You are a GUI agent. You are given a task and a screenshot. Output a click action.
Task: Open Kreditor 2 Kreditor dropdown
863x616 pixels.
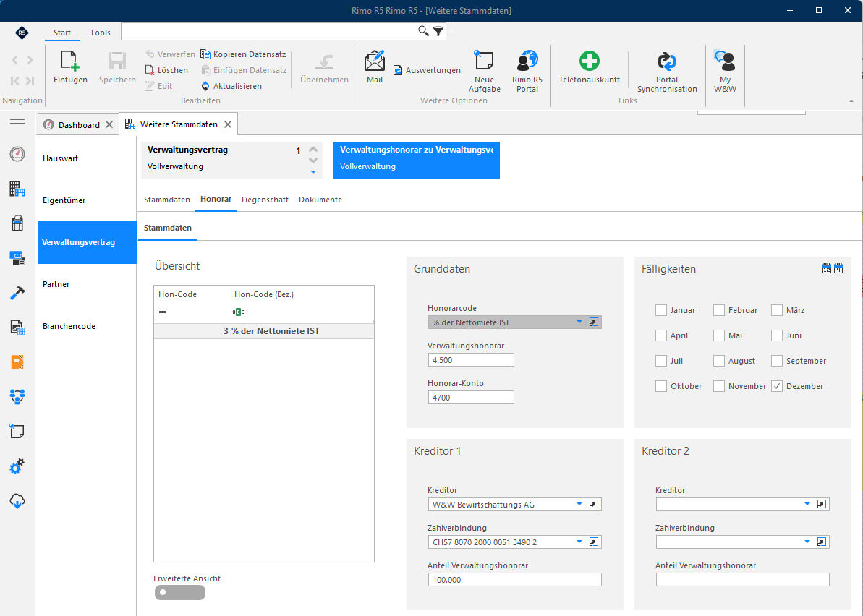click(807, 505)
